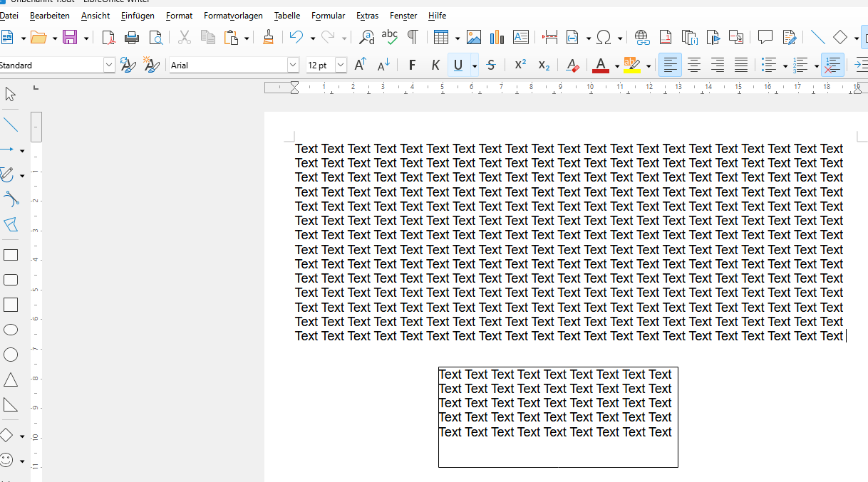The width and height of the screenshot is (868, 482).
Task: Click the Track Changes icon
Action: pos(789,37)
